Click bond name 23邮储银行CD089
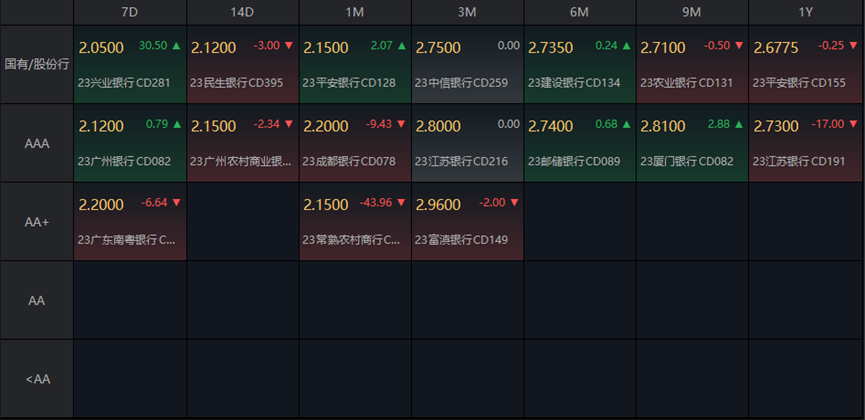Image resolution: width=865 pixels, height=420 pixels. (574, 162)
